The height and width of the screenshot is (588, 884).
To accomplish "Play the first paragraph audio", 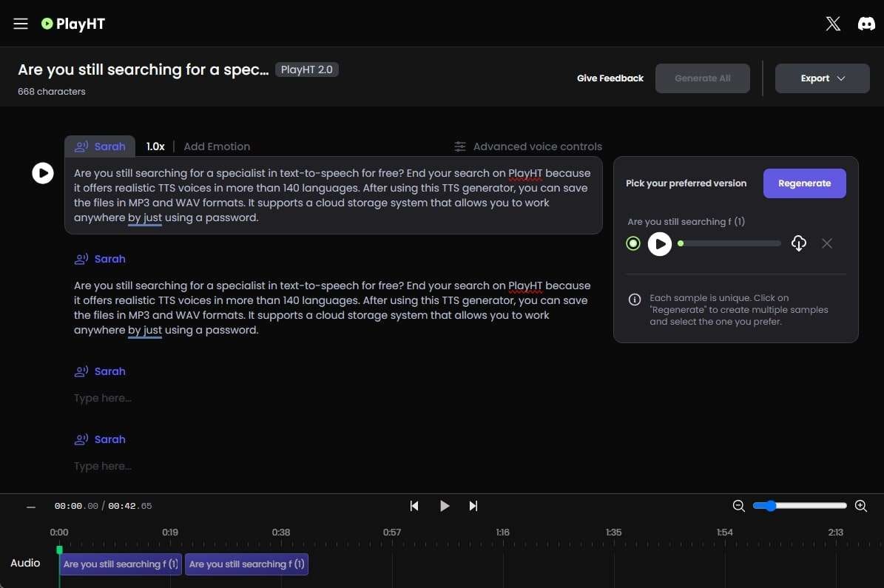I will (43, 173).
